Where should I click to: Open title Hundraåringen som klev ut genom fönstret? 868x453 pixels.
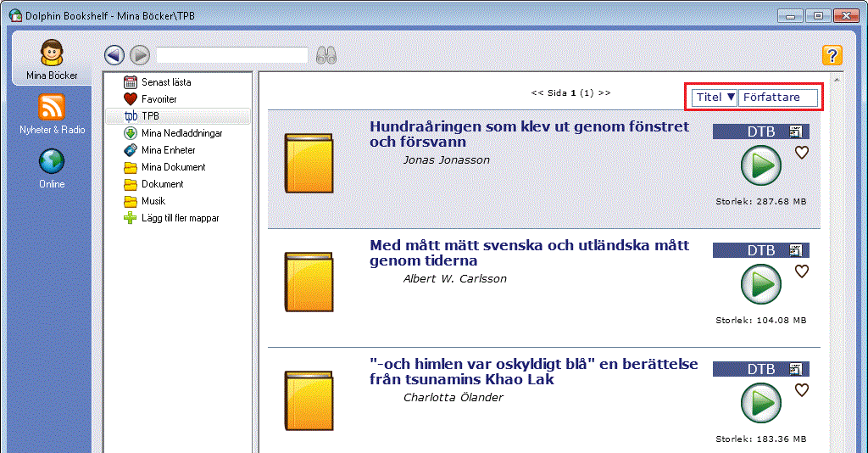pyautogui.click(x=529, y=134)
